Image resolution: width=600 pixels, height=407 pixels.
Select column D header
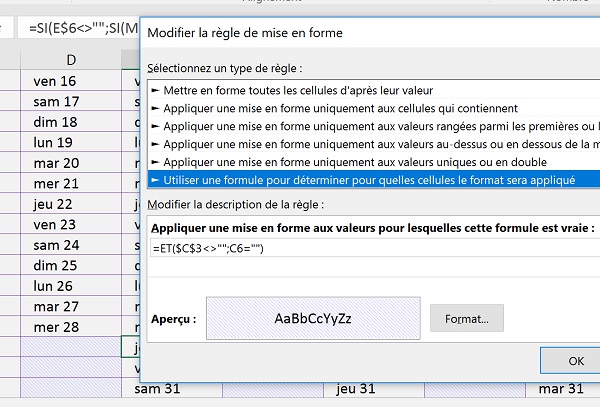pyautogui.click(x=71, y=60)
